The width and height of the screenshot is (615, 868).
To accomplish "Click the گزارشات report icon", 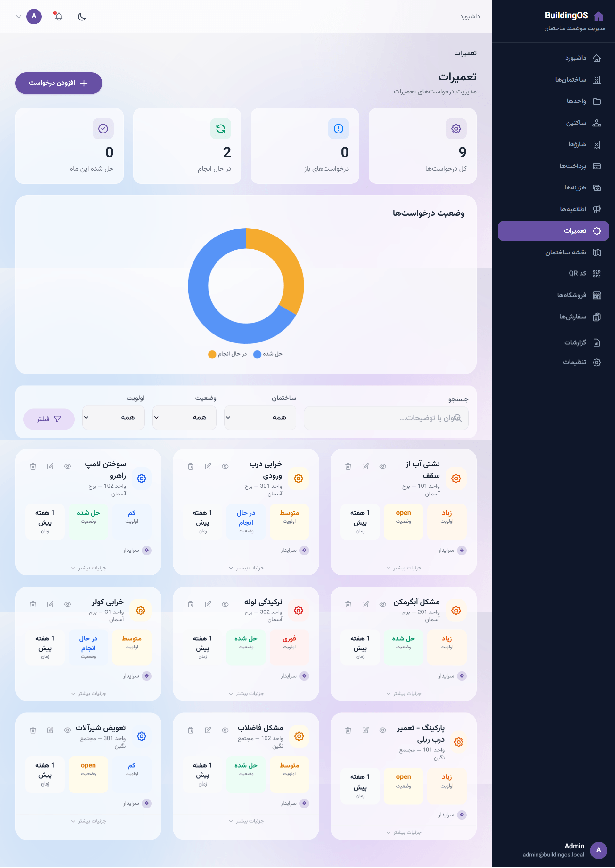I will tap(596, 343).
